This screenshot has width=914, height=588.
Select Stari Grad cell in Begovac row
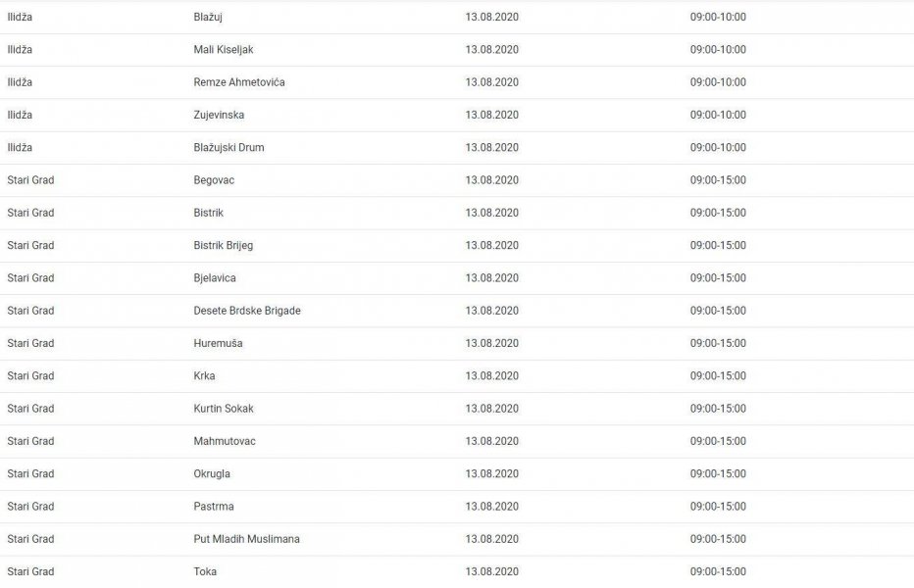(x=30, y=180)
